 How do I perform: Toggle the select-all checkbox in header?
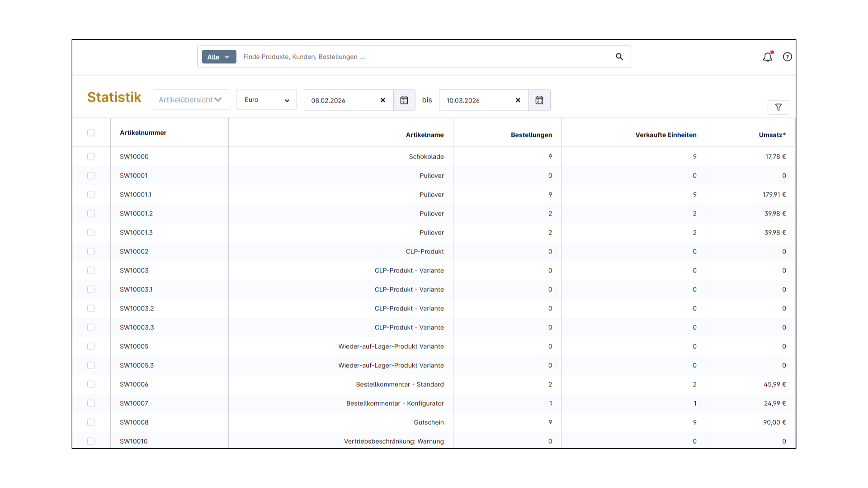(91, 133)
